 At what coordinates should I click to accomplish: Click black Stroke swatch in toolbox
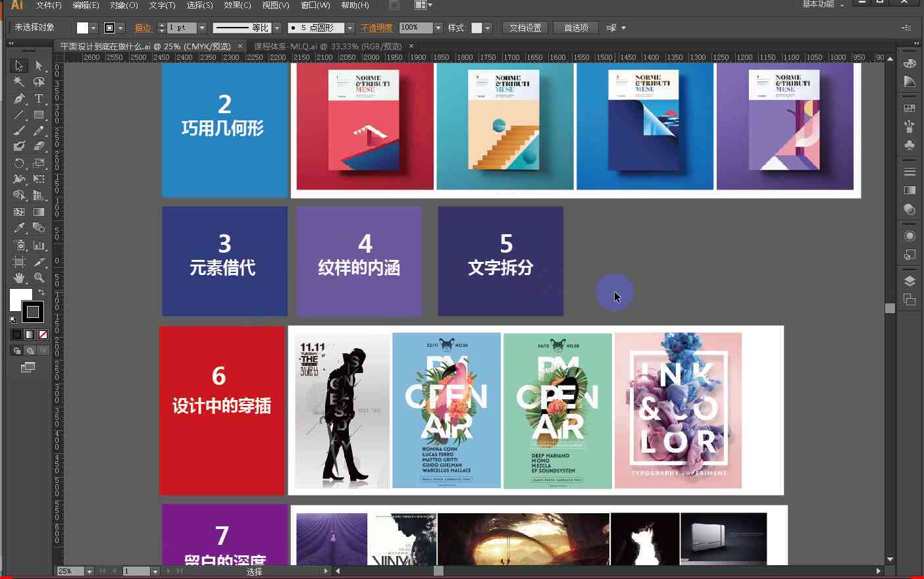[x=33, y=312]
